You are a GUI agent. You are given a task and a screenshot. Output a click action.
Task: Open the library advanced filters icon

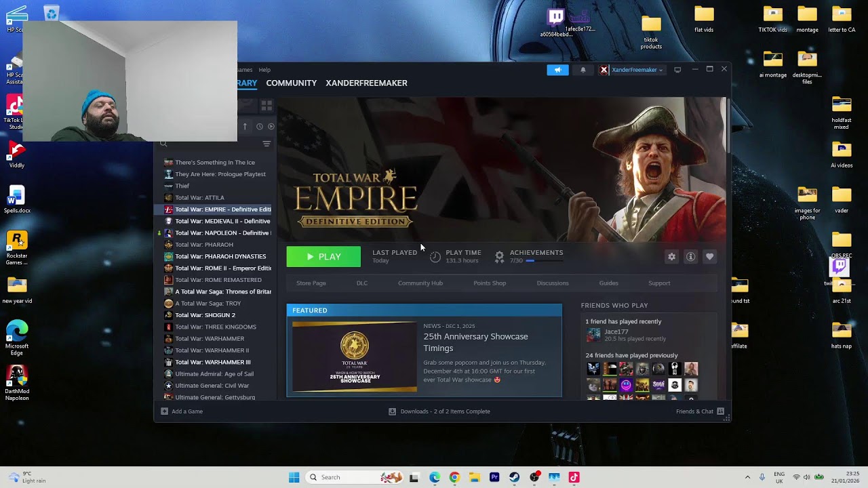(x=267, y=144)
